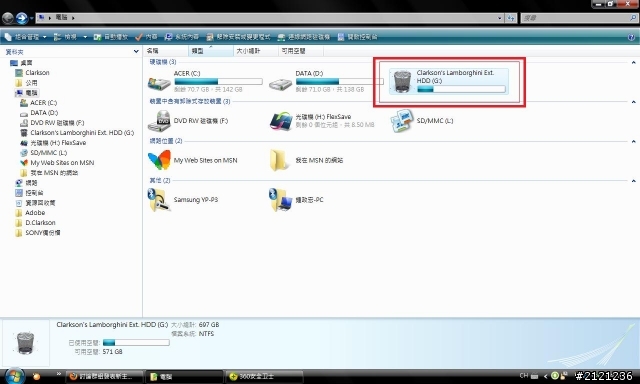Open the SD/MMC (L:) card reader icon
This screenshot has height=384, width=640.
coord(402,121)
